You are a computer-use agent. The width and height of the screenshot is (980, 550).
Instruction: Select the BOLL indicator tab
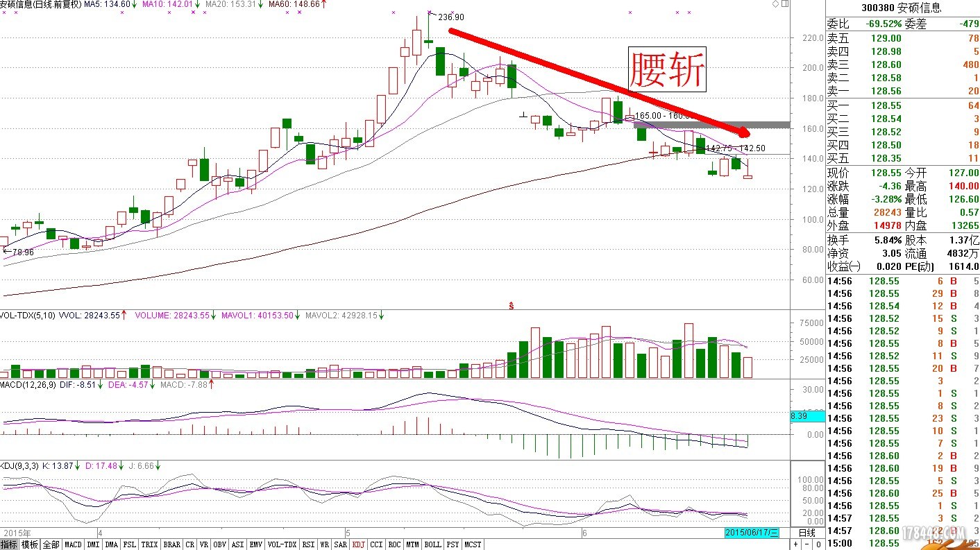tap(432, 544)
